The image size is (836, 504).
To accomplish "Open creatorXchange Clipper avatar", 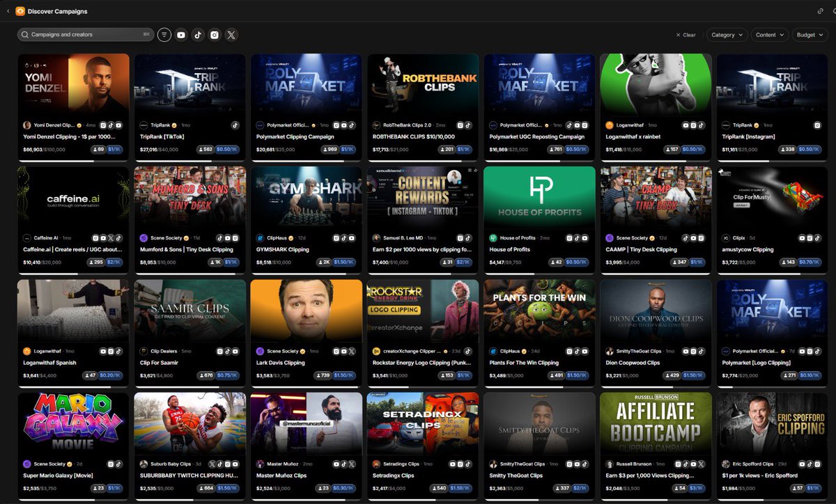I will click(376, 352).
